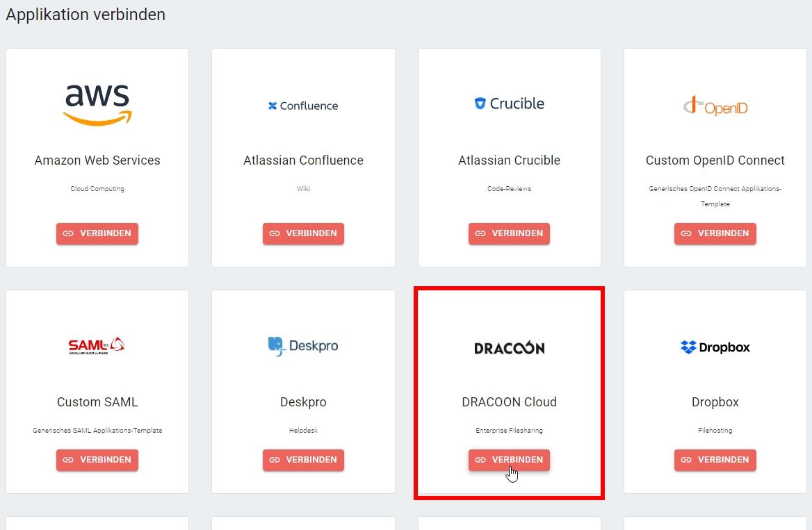Select the 'Dropbox' title below the logo
The width and height of the screenshot is (812, 530).
click(715, 402)
